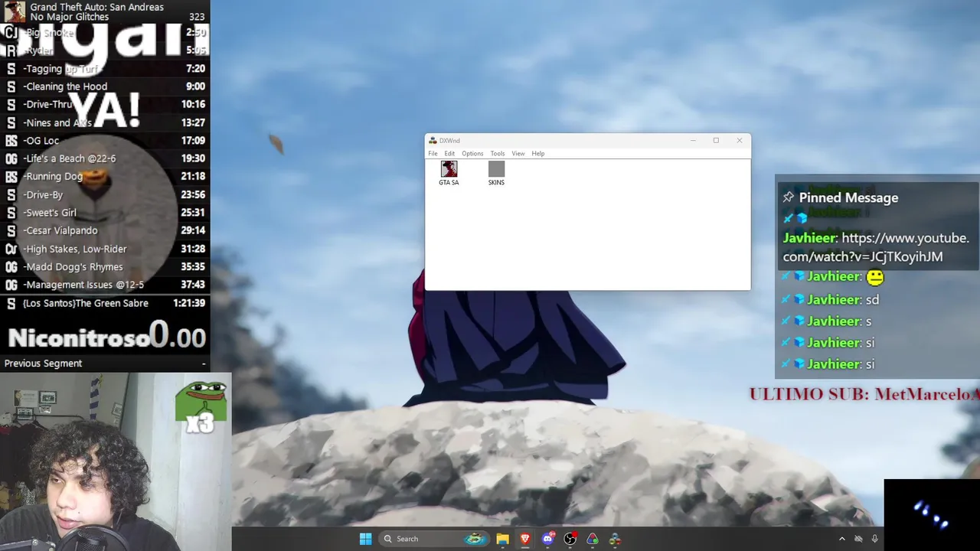Screen dimensions: 980x551
Task: Open the pinned YouTube link
Action: click(876, 247)
